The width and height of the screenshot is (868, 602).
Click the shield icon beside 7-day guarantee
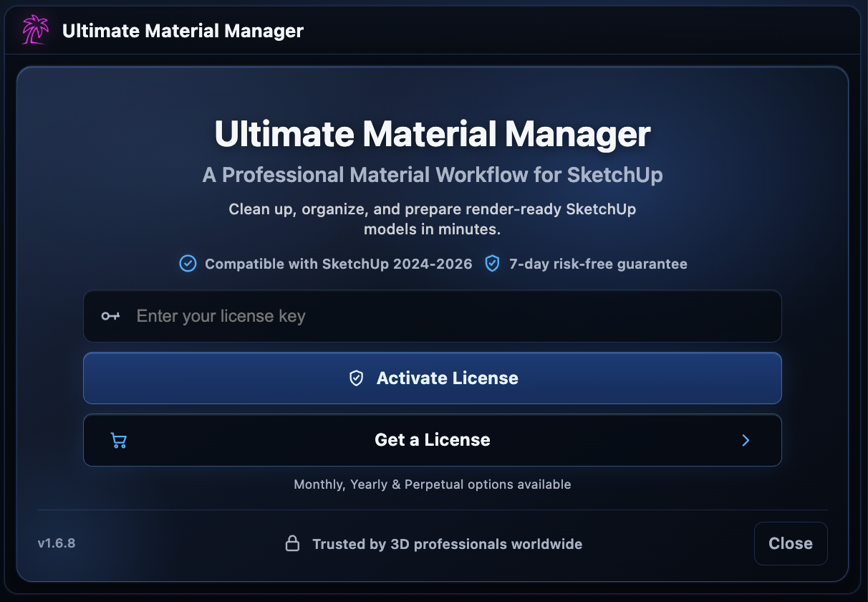tap(492, 264)
